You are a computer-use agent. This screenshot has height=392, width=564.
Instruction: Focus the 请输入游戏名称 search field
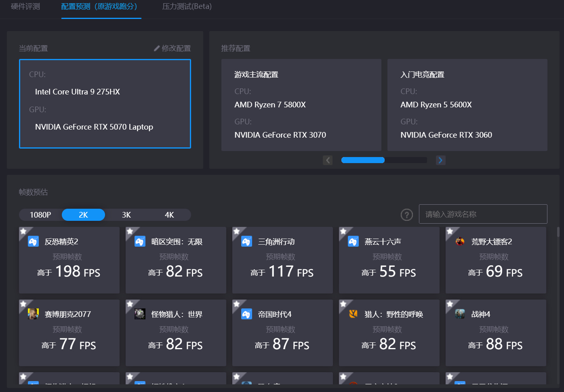tap(483, 214)
